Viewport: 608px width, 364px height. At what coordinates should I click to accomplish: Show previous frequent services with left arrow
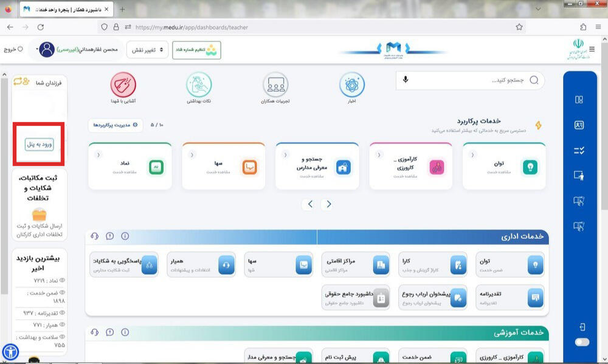tap(310, 204)
